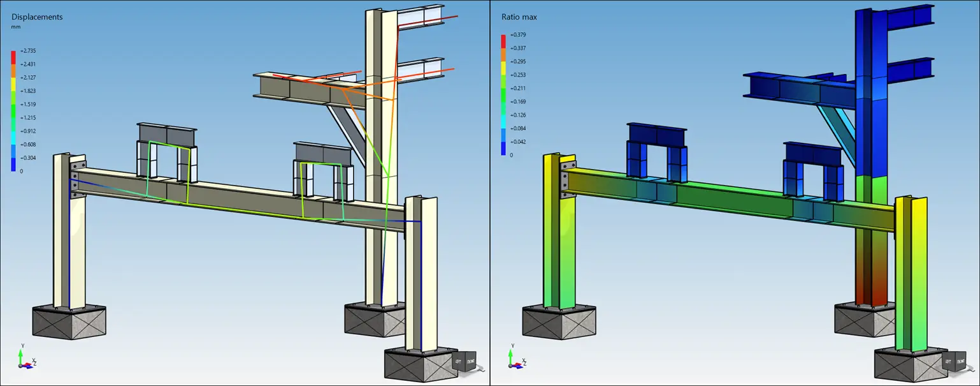The image size is (980, 386).
Task: Select the left concrete footing in Displacements view
Action: point(69,321)
